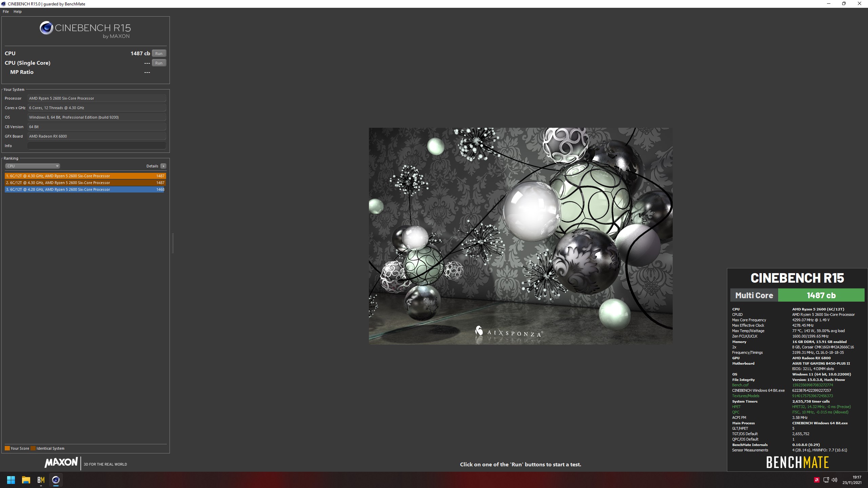
Task: Click the CB Version 64 Bit field
Action: click(97, 127)
